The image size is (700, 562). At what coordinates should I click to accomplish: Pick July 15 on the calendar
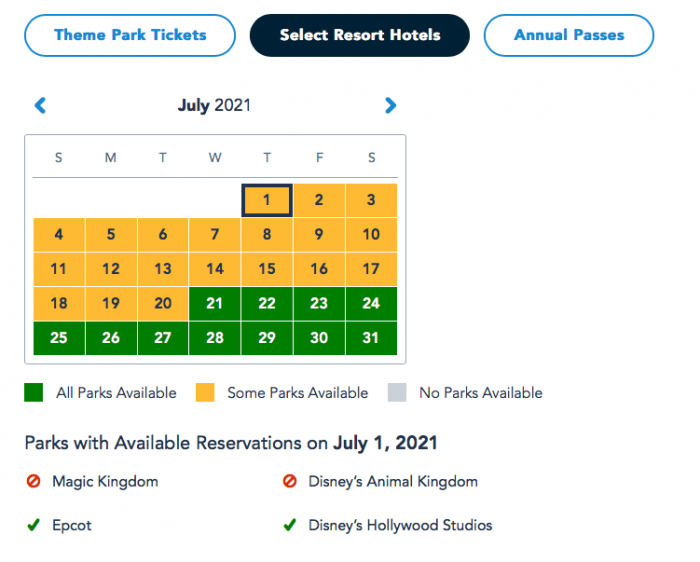point(267,269)
